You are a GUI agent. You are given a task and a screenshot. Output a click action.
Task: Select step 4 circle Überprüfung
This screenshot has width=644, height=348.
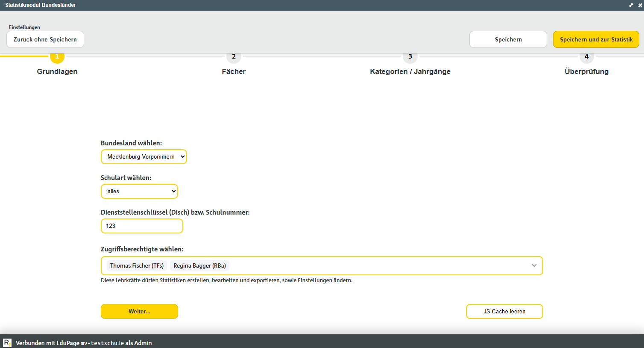pos(587,56)
